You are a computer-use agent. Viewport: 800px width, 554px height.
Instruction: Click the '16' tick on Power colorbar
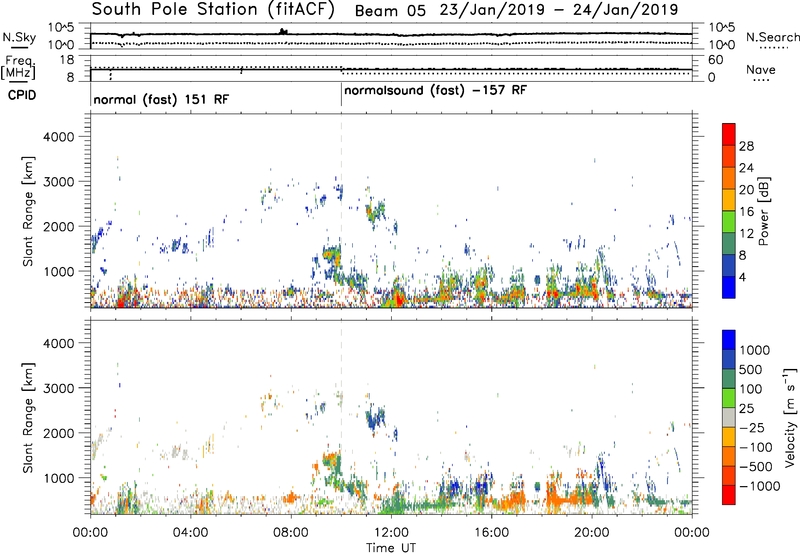click(x=745, y=211)
